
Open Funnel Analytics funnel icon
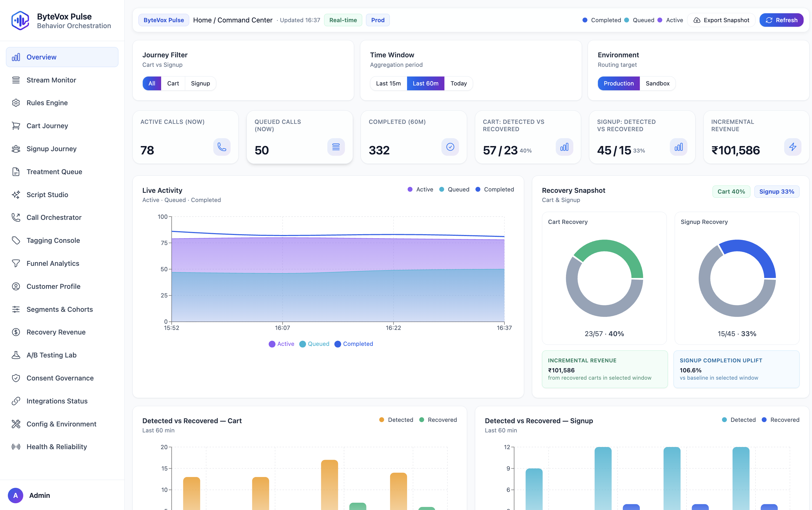click(16, 263)
